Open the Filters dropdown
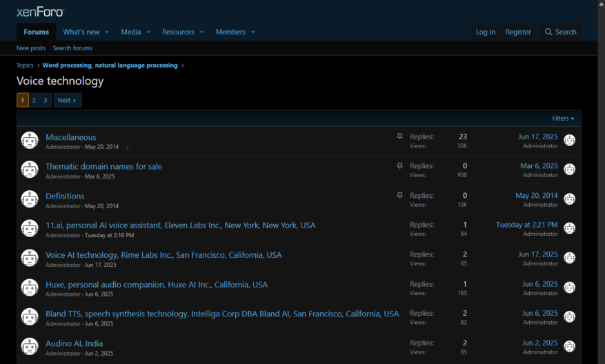The image size is (605, 364). coord(563,119)
